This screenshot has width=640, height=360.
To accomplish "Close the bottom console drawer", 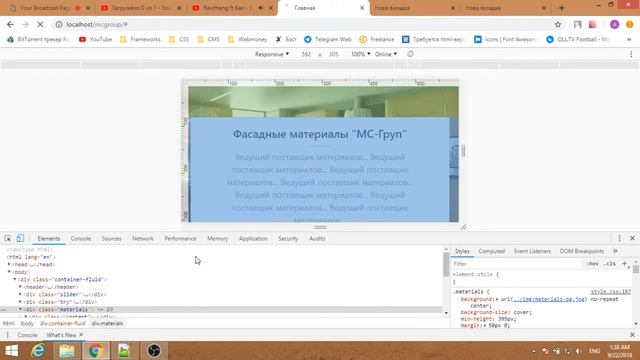I will pos(632,335).
